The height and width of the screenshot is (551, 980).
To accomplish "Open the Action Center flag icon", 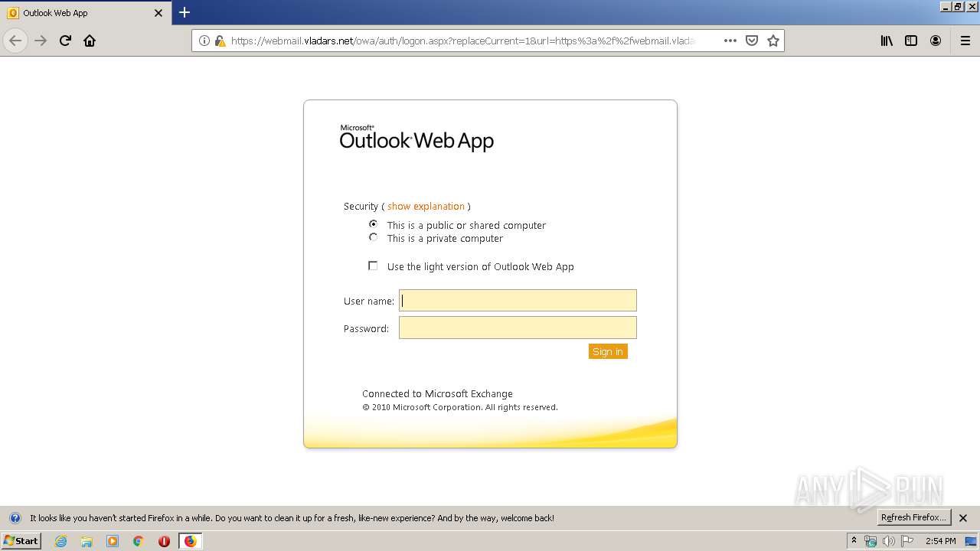I will tap(907, 541).
